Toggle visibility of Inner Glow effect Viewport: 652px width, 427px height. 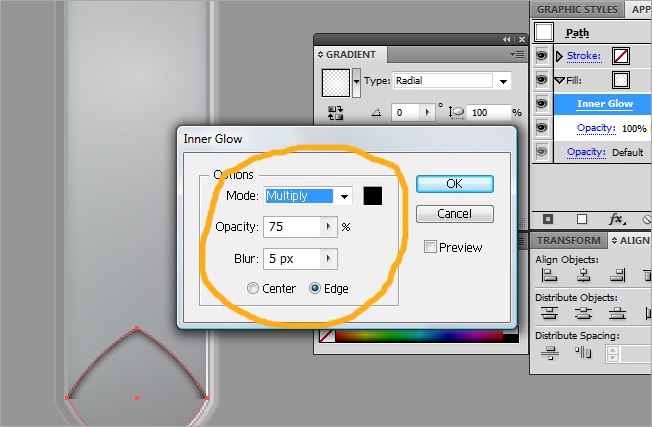[542, 104]
